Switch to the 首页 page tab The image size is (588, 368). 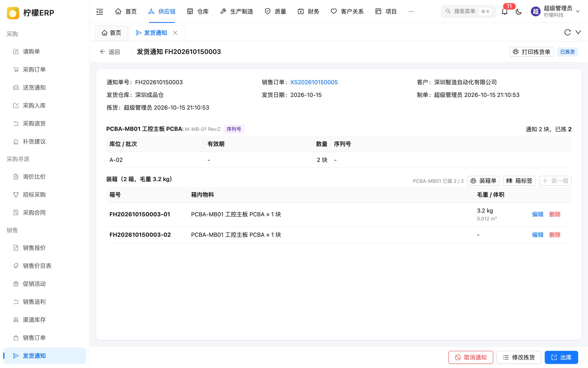pos(111,33)
